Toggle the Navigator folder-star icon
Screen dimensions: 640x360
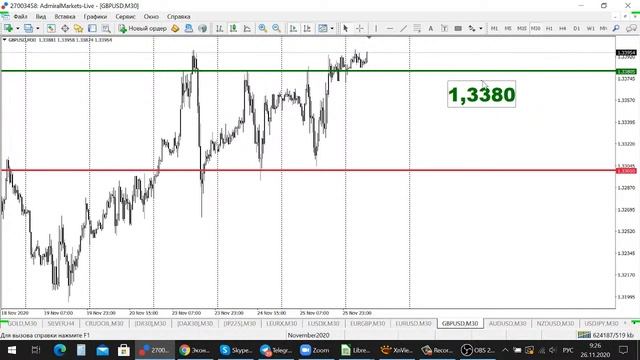coord(78,28)
